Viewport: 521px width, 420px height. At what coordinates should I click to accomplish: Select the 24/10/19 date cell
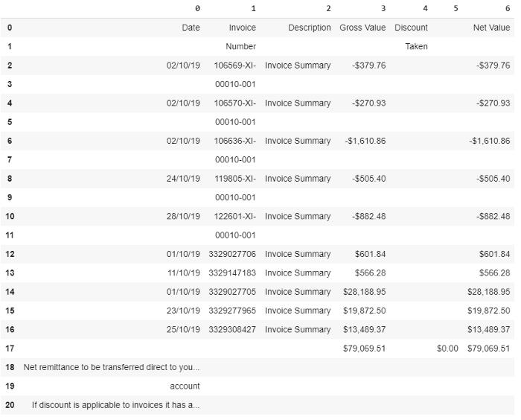(x=183, y=179)
